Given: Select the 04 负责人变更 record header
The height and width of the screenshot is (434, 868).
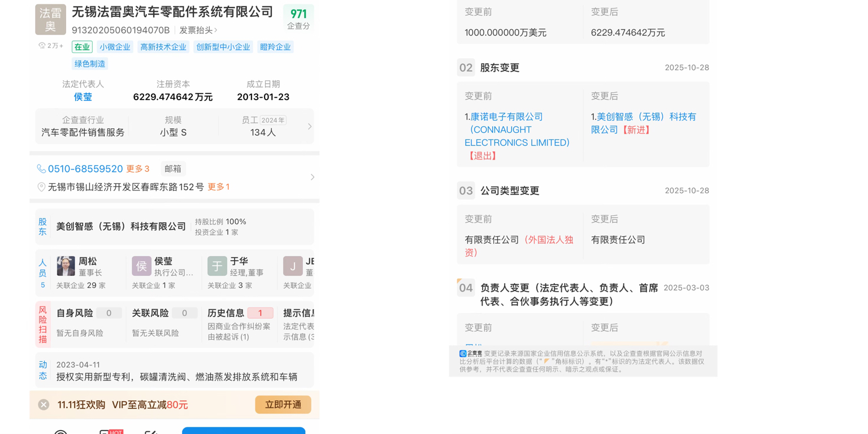Looking at the screenshot, I should 583,294.
